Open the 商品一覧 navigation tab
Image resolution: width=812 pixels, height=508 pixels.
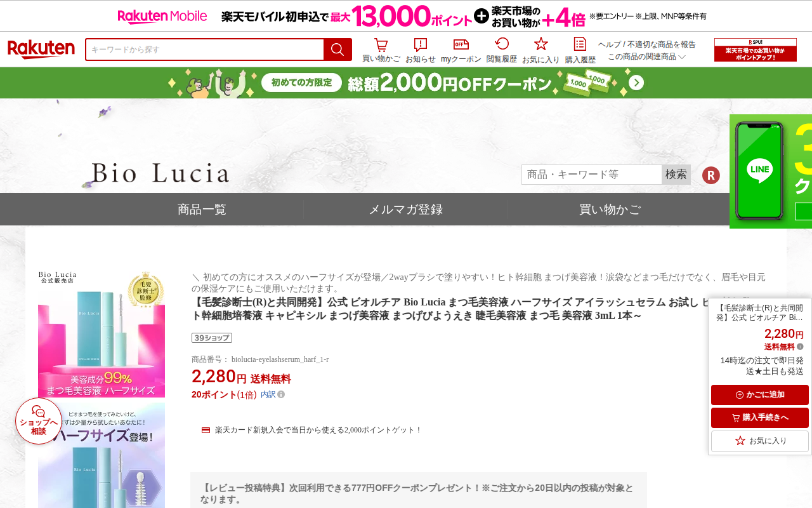click(x=202, y=210)
